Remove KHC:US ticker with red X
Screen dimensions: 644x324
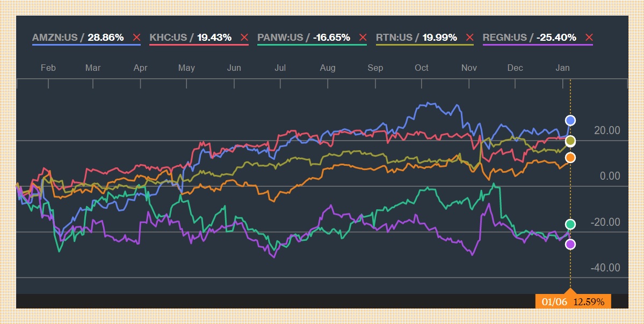244,38
